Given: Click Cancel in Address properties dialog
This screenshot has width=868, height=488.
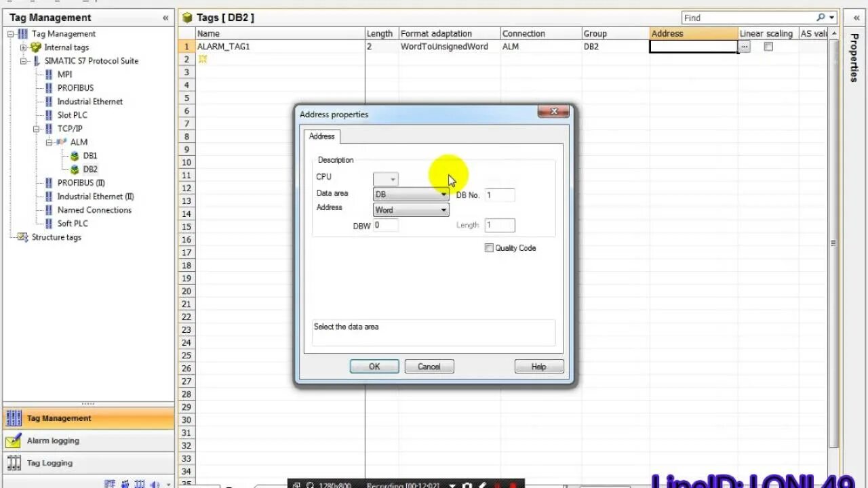Looking at the screenshot, I should (x=429, y=367).
